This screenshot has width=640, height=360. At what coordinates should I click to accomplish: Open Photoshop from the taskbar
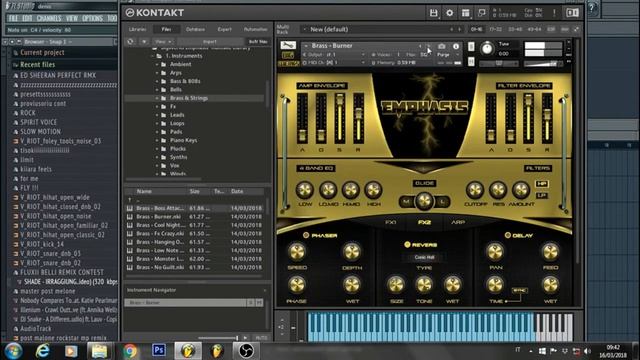point(159,350)
